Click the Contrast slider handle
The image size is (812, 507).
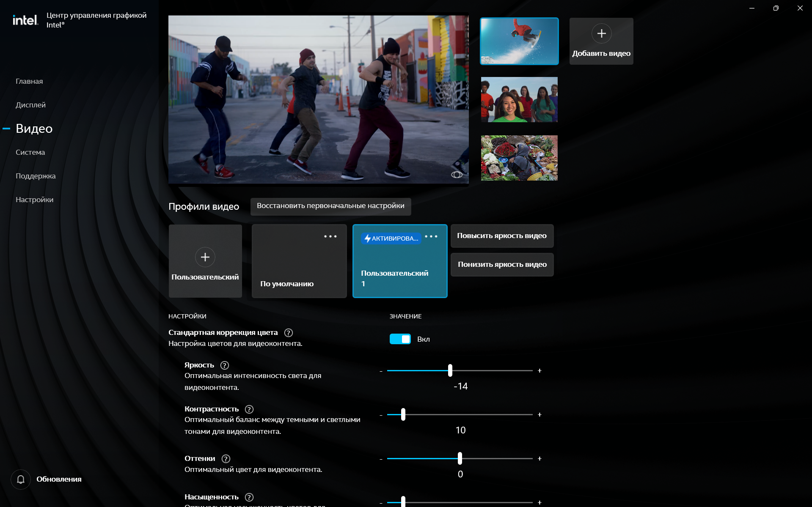[x=403, y=414]
